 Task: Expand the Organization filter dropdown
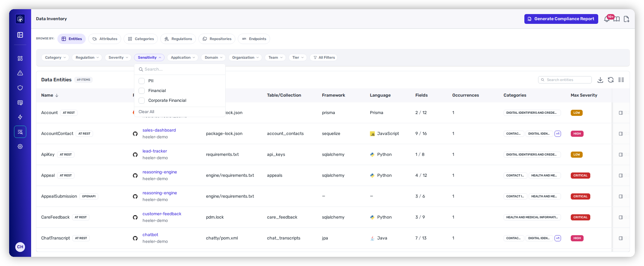click(245, 57)
